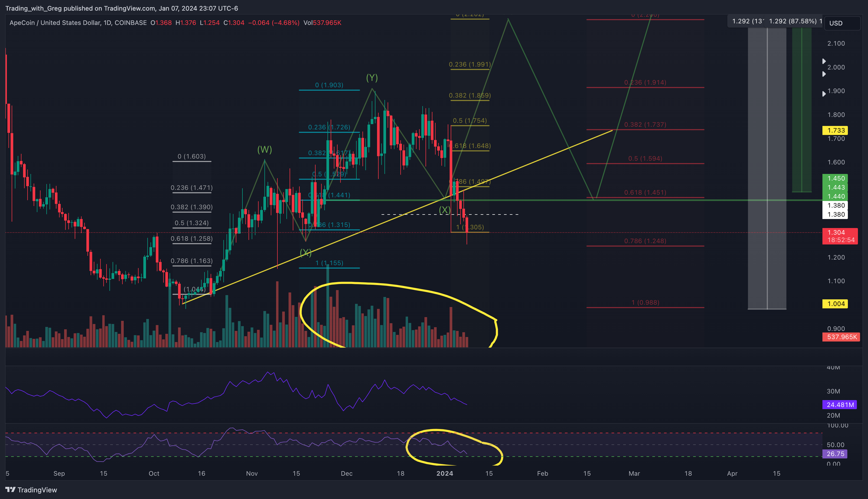
Task: Select the green 1.440 price label
Action: point(835,196)
